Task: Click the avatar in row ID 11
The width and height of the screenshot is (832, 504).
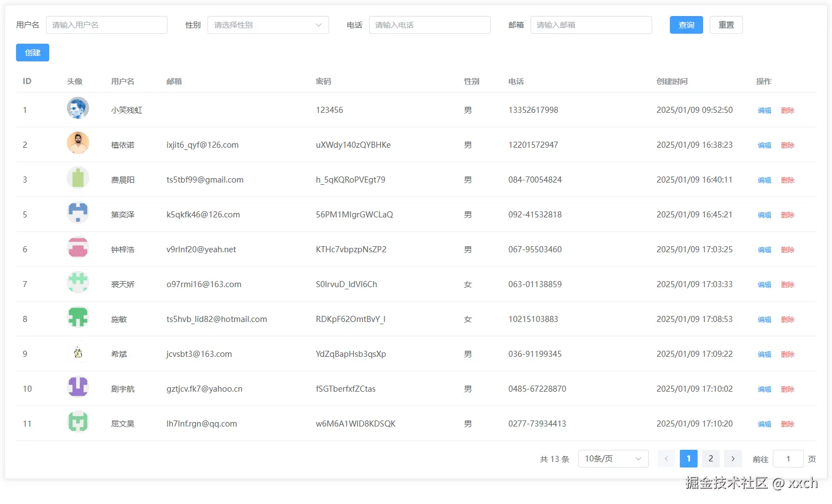Action: tap(78, 422)
